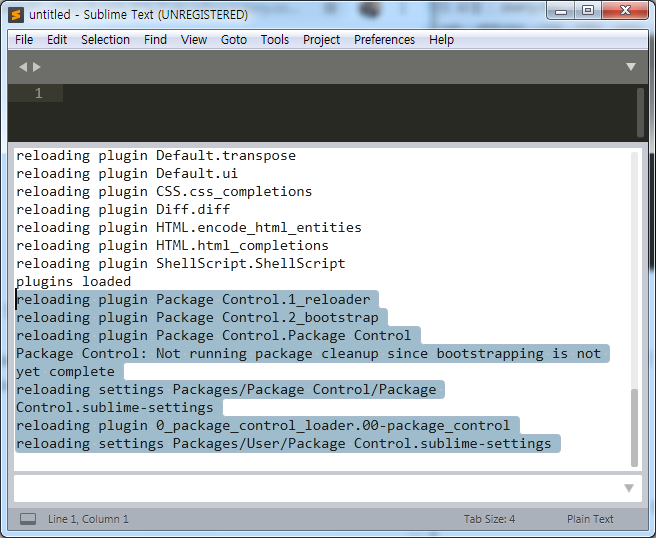Click the 'plugins loaded' console line
The width and height of the screenshot is (656, 538).
(73, 282)
